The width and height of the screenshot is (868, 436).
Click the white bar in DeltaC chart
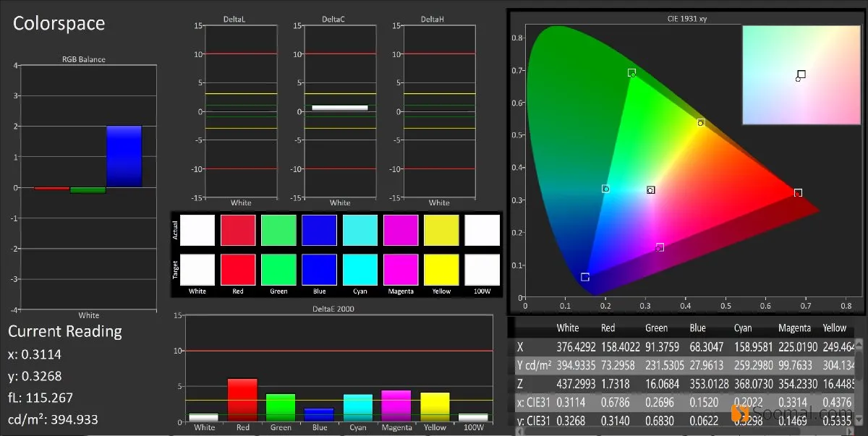pos(340,108)
